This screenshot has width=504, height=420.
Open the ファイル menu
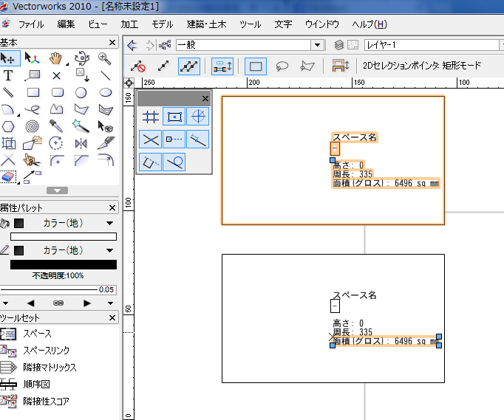30,24
